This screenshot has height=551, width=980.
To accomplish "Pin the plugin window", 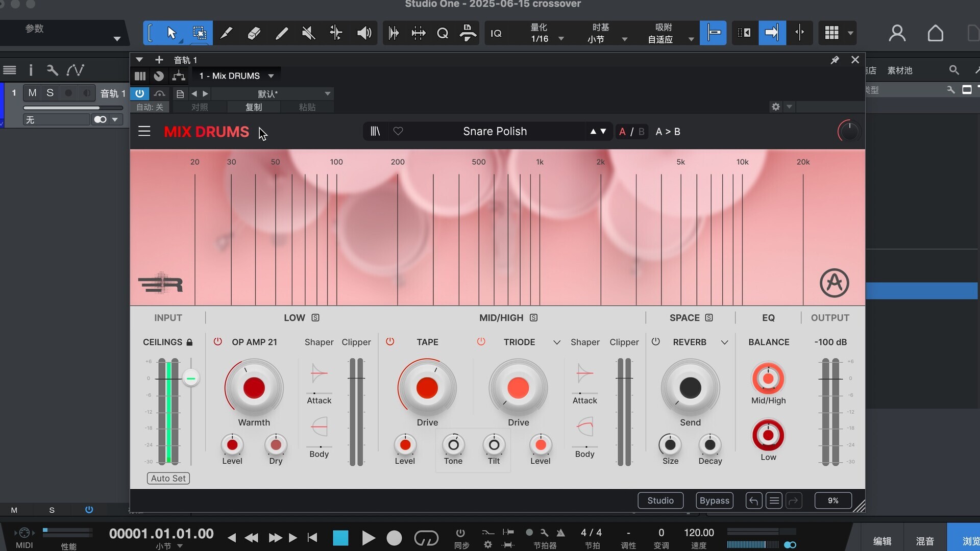I will point(835,60).
